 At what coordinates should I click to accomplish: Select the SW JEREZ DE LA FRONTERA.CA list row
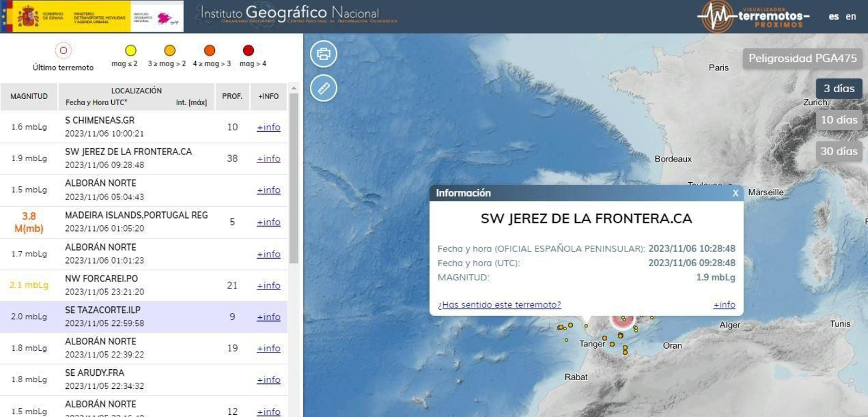(x=144, y=158)
